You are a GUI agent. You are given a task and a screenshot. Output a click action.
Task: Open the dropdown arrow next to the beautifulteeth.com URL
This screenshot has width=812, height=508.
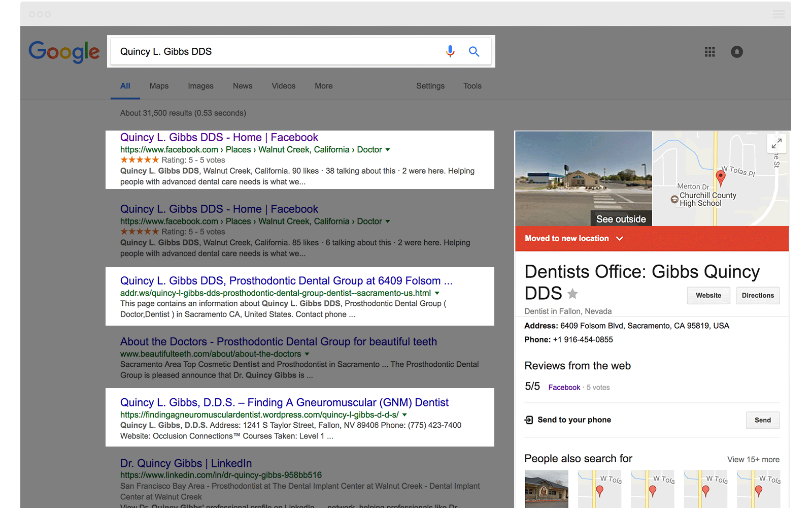(x=307, y=354)
